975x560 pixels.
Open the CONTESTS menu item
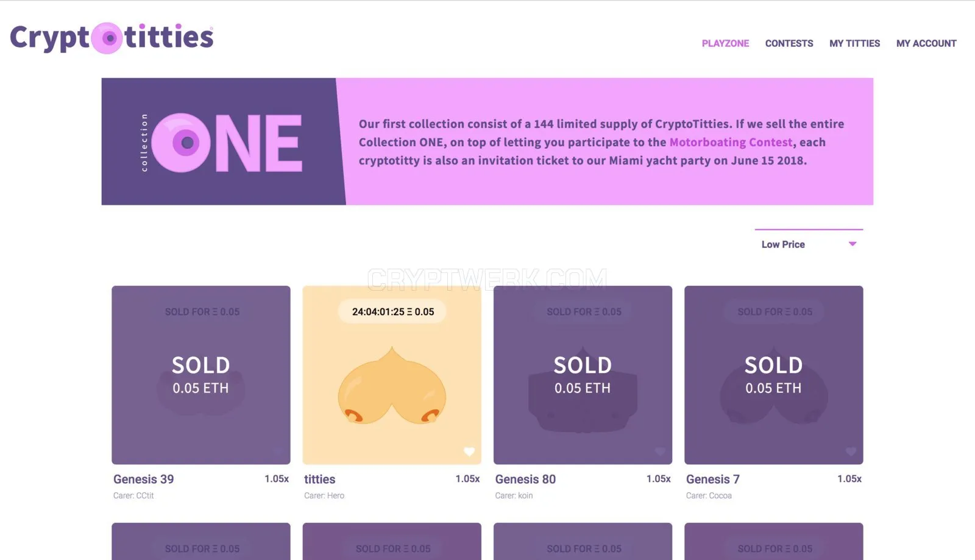789,43
